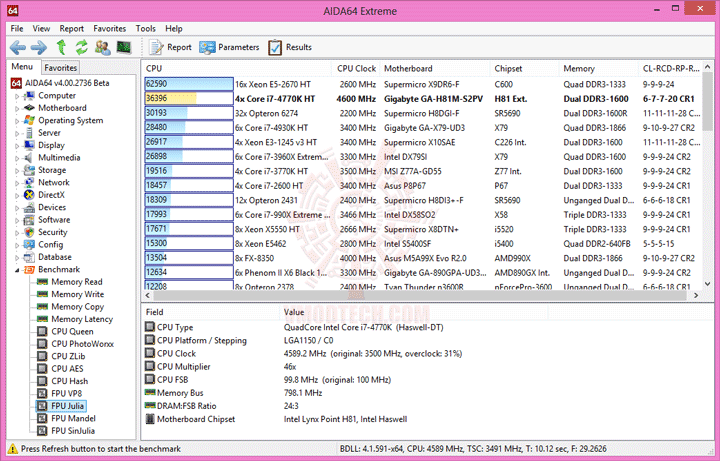The height and width of the screenshot is (461, 720).
Task: Select the 16x Xeon E5-2670 HT result row
Action: click(422, 84)
